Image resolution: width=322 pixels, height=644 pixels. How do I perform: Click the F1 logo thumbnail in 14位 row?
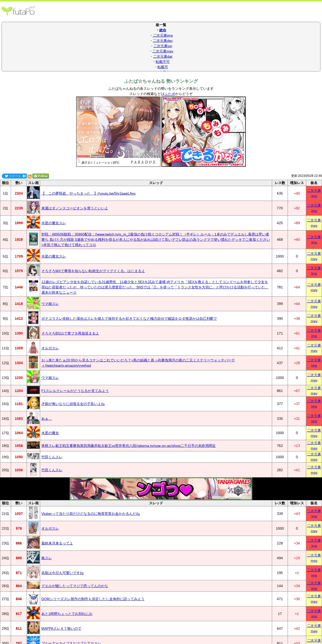coord(33,390)
